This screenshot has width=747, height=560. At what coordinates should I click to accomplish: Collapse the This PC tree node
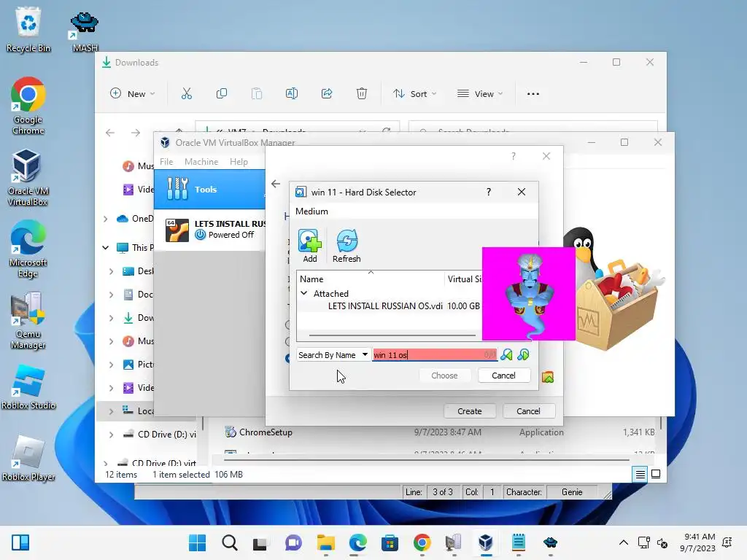point(105,248)
